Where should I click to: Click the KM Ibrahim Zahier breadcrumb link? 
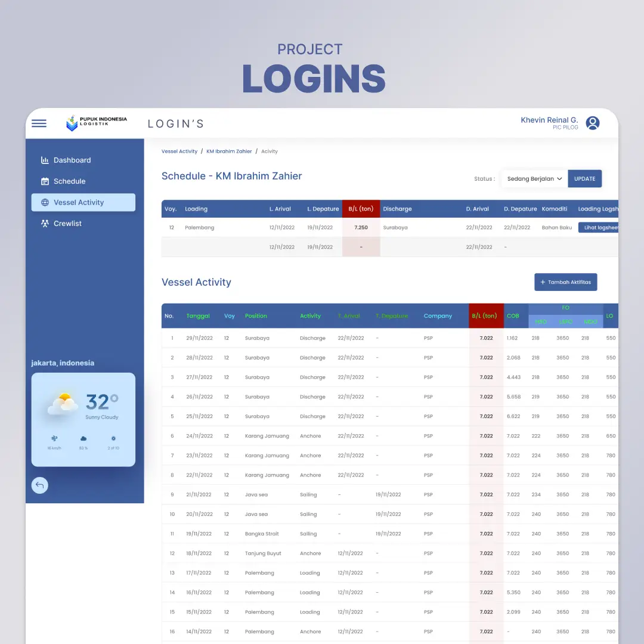tap(229, 151)
